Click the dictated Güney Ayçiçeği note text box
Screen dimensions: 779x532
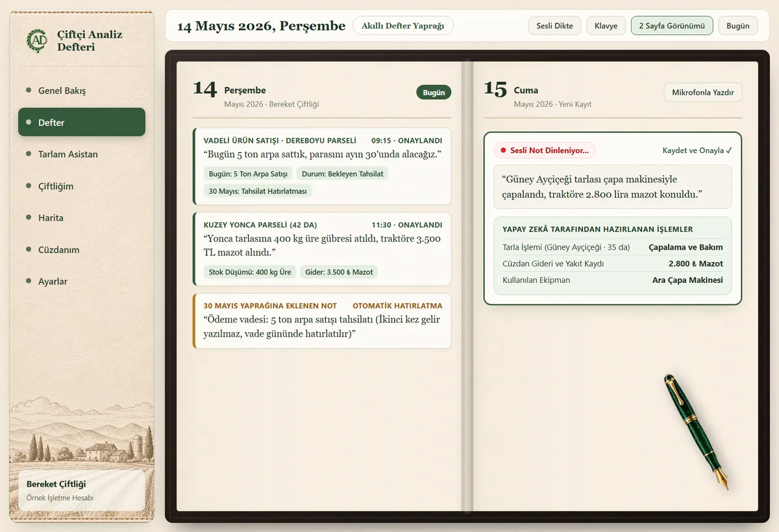[x=612, y=187]
